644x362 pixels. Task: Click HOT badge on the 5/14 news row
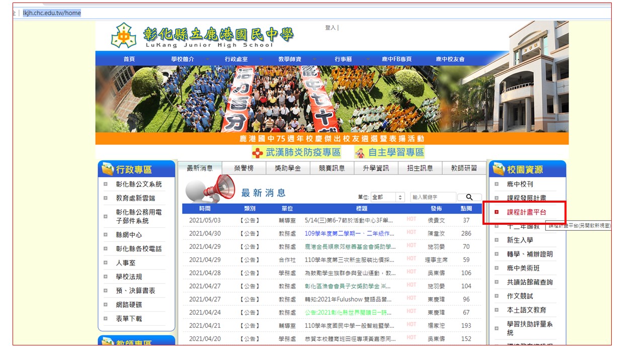click(412, 220)
